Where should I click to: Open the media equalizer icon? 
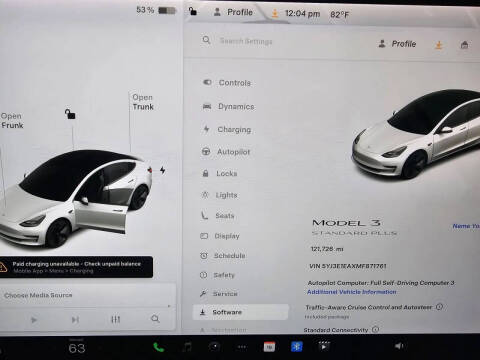[115, 320]
